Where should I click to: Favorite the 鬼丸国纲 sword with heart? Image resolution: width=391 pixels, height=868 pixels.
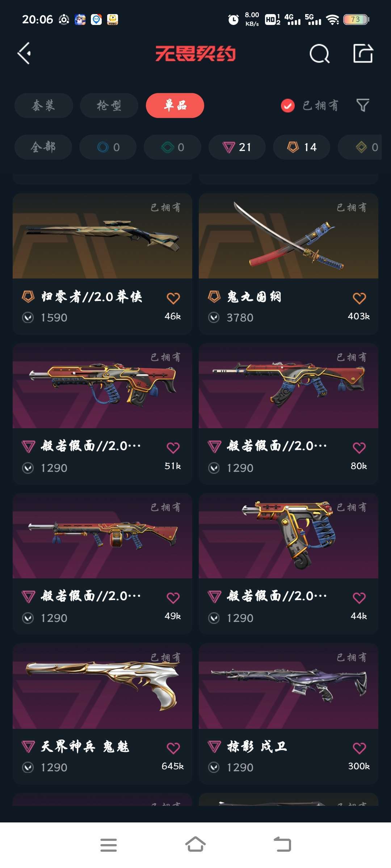coord(359,298)
